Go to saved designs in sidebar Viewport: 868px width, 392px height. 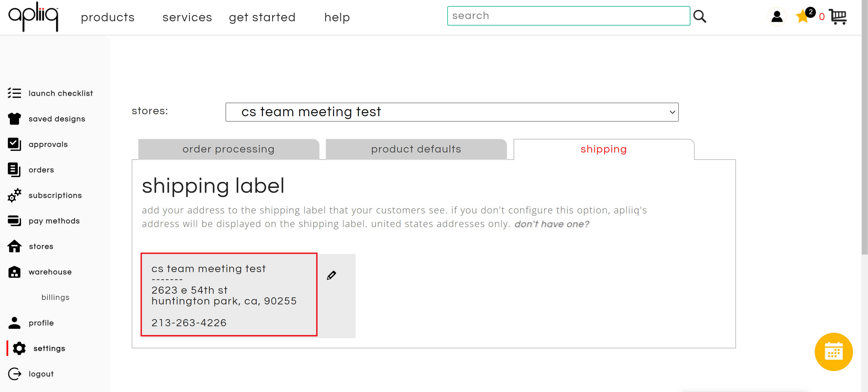point(57,119)
